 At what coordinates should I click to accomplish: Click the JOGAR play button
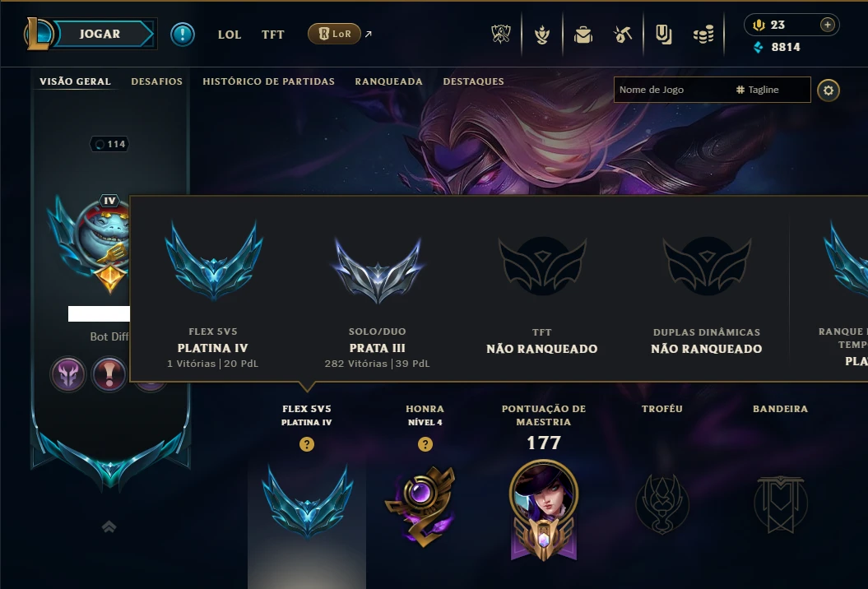[100, 34]
